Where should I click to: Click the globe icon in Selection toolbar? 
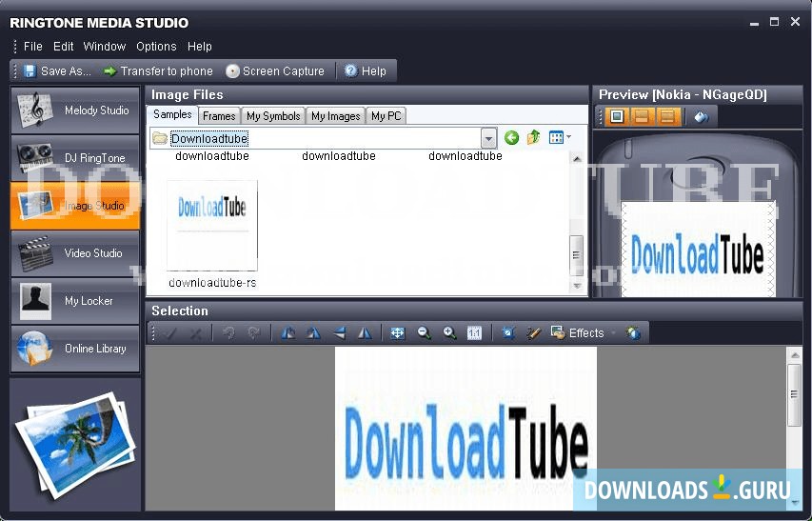point(633,333)
